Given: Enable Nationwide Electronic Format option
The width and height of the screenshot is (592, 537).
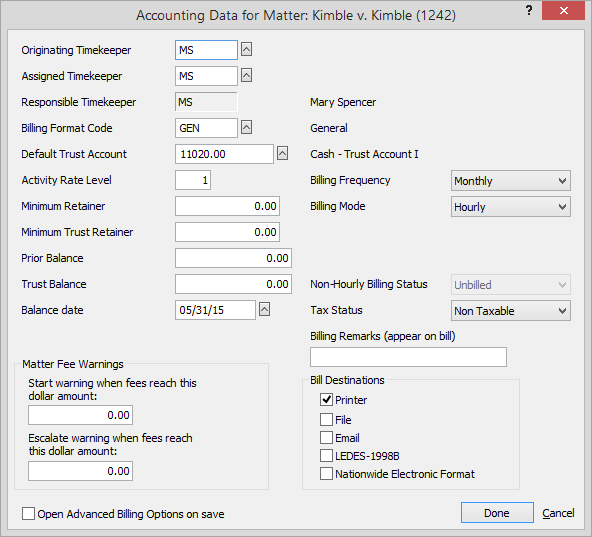Looking at the screenshot, I should point(326,474).
